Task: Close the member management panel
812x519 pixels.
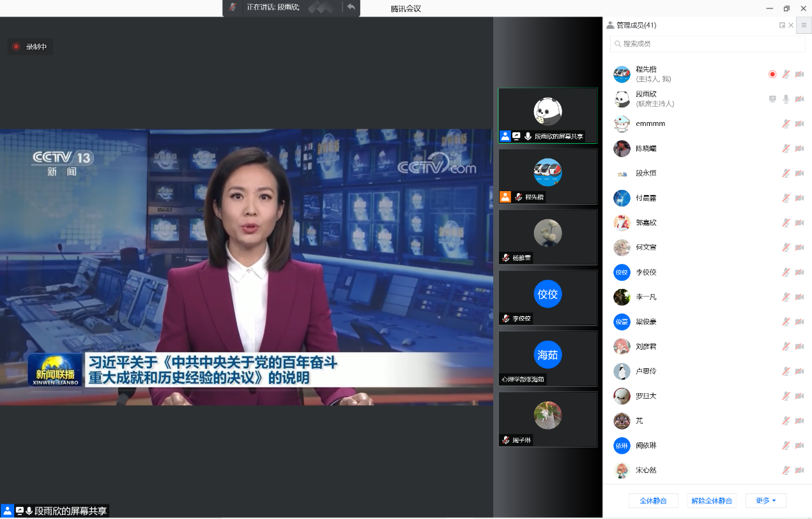Action: pos(791,26)
